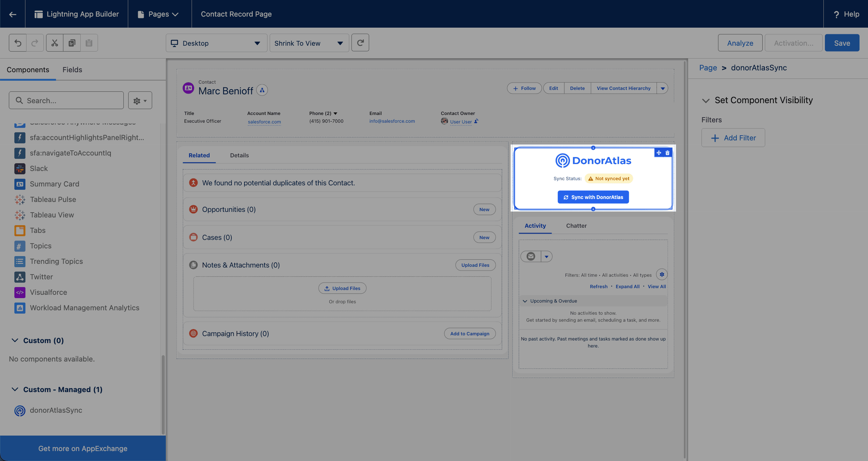Switch to the Fields tab

(72, 69)
